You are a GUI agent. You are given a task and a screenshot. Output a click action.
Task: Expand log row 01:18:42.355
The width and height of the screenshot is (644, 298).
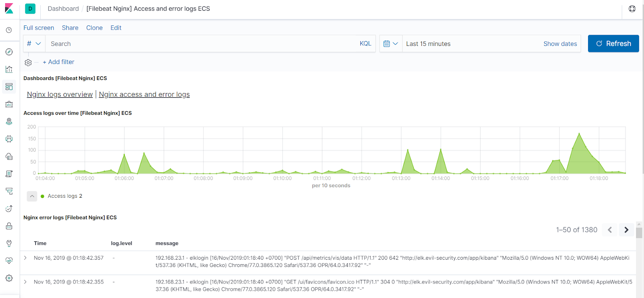click(x=25, y=282)
